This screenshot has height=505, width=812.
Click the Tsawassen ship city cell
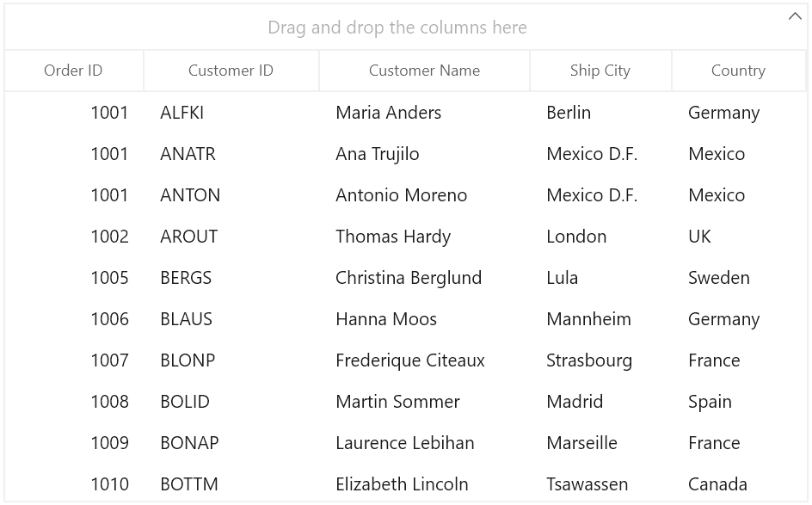click(600, 484)
